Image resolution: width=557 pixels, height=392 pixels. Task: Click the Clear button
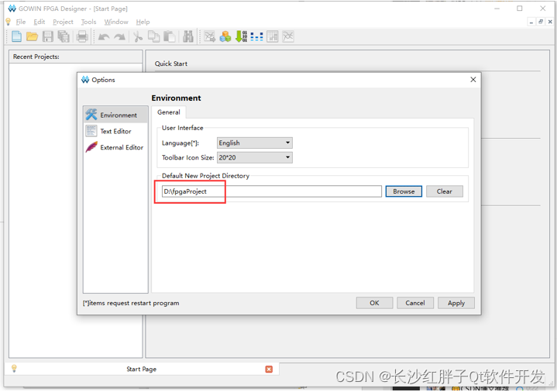click(445, 191)
